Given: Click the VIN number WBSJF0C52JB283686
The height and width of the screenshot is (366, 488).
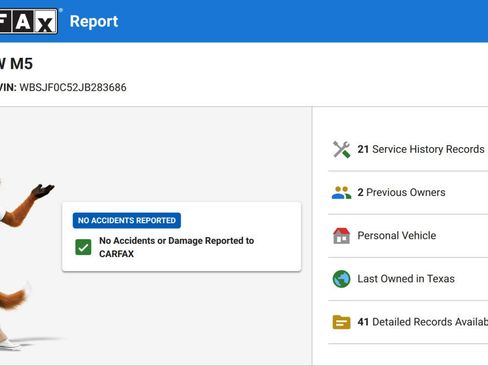Looking at the screenshot, I should pyautogui.click(x=73, y=87).
